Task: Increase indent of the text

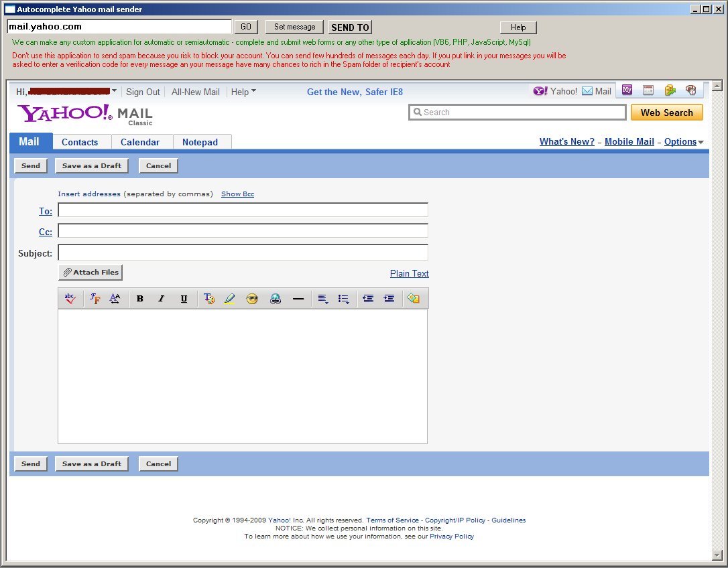Action: tap(389, 298)
